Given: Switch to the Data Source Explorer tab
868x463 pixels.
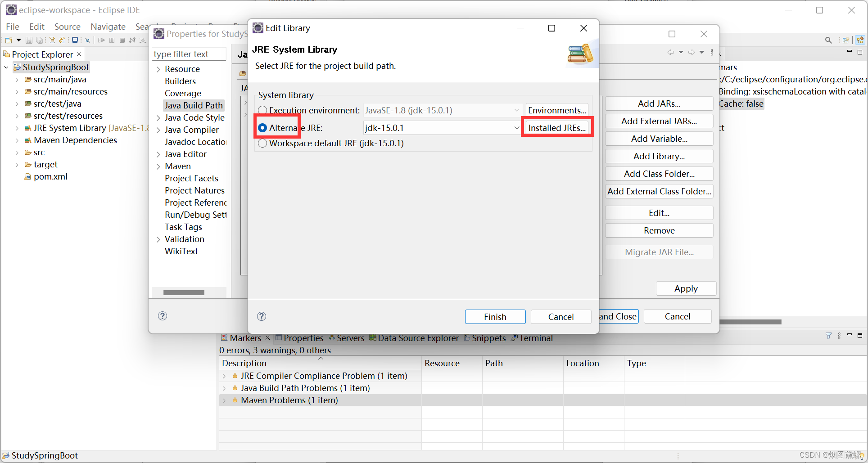Looking at the screenshot, I should pos(414,338).
